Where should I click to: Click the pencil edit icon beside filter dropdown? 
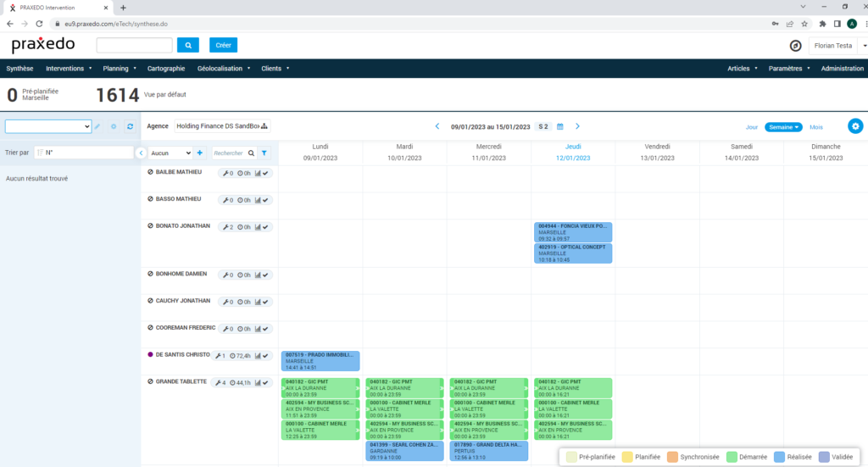97,126
